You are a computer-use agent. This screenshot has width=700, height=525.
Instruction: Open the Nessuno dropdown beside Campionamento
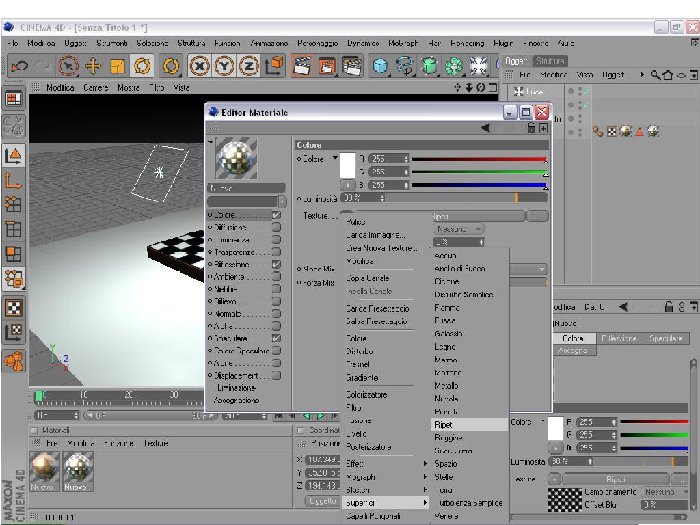click(665, 492)
